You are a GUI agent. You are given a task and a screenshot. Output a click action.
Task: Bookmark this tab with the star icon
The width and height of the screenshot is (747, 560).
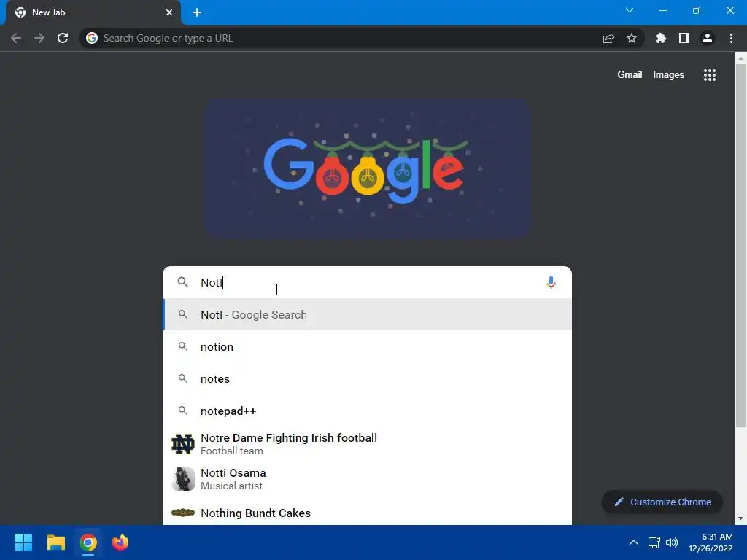point(632,38)
